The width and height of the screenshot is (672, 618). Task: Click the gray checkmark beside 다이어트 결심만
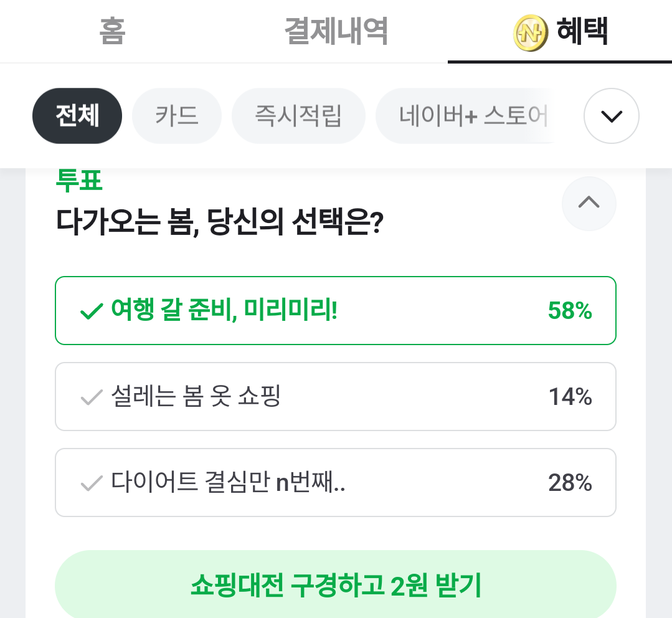pos(92,483)
